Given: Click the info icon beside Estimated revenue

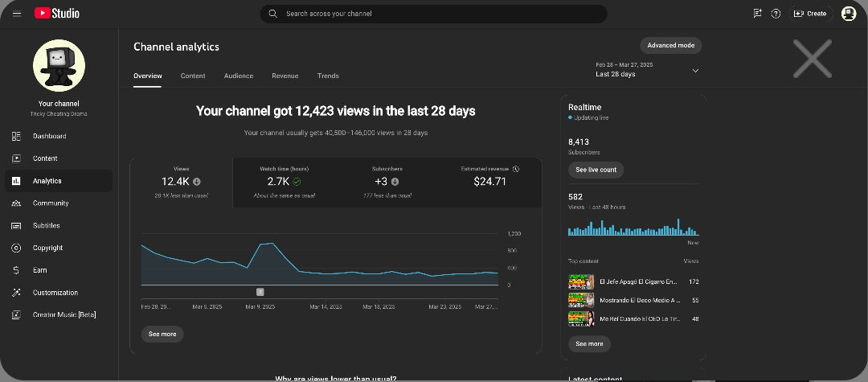Looking at the screenshot, I should (516, 169).
